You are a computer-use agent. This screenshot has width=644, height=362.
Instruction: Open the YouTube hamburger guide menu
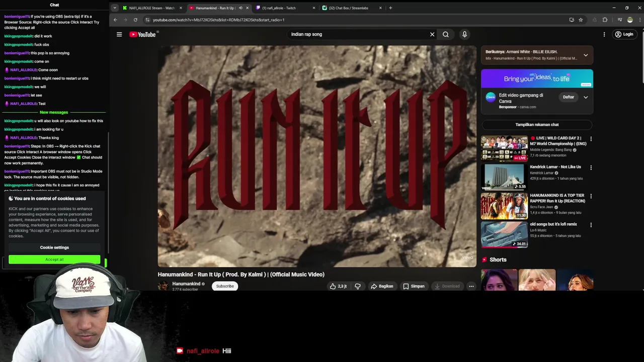tap(119, 34)
